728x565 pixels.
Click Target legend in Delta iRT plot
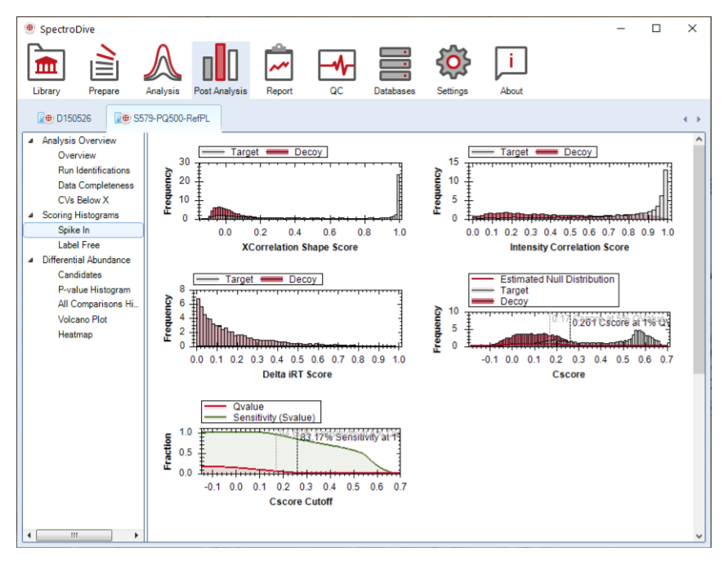226,279
